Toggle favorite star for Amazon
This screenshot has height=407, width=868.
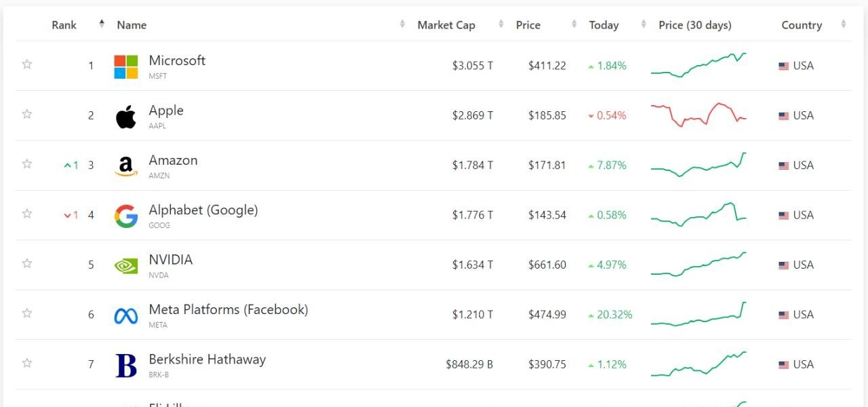point(27,163)
